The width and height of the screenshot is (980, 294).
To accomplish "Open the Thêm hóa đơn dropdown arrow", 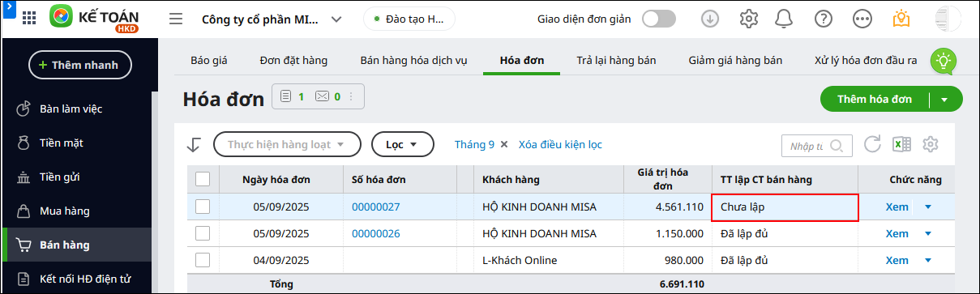I will pyautogui.click(x=944, y=100).
